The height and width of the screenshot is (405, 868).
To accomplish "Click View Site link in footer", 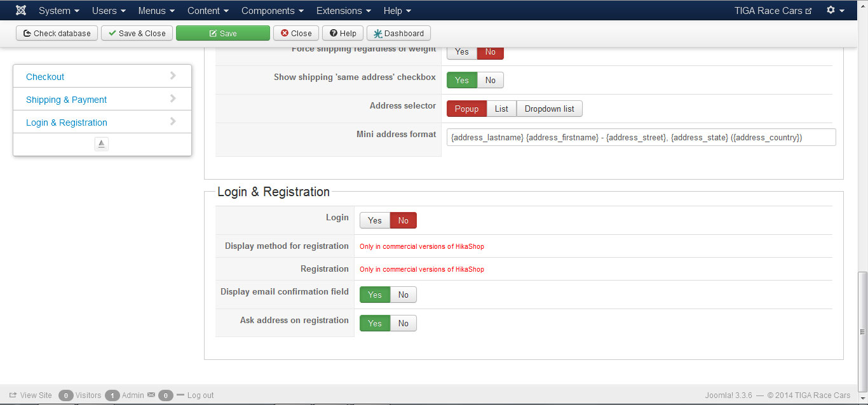I will 36,395.
